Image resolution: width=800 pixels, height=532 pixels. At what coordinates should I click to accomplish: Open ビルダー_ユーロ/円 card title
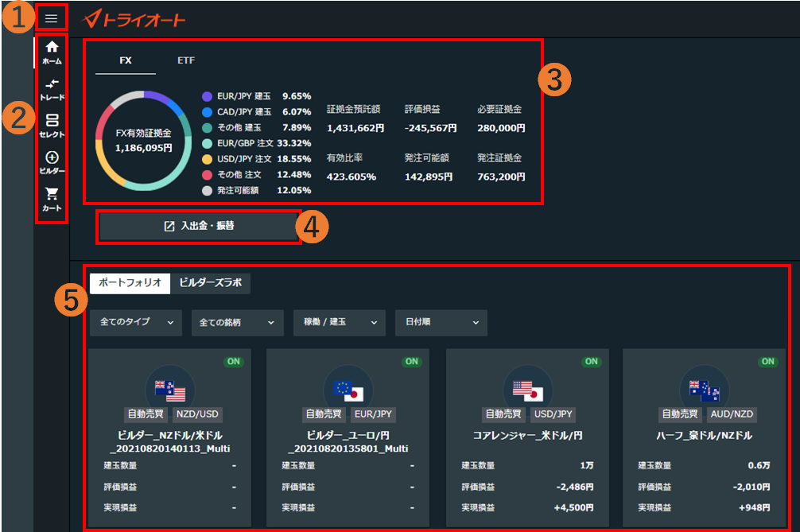pyautogui.click(x=348, y=441)
